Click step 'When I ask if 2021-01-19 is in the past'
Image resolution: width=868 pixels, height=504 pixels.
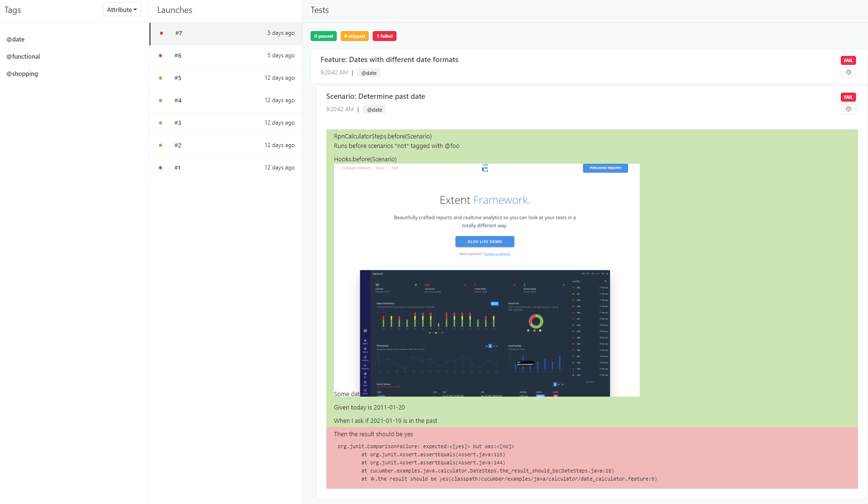386,421
